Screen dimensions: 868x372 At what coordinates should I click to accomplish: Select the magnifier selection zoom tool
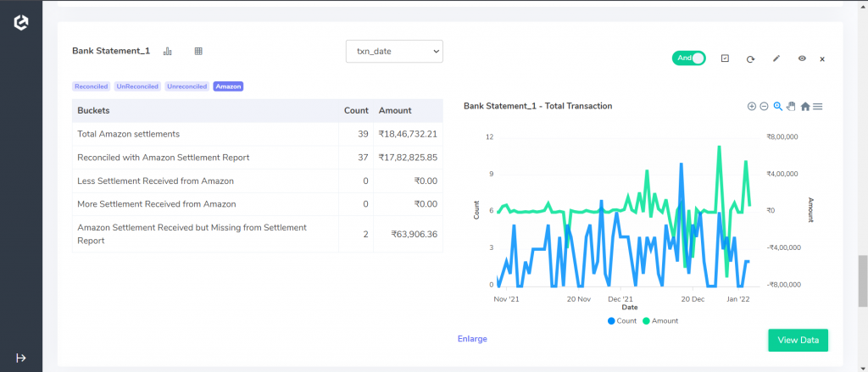(x=778, y=106)
